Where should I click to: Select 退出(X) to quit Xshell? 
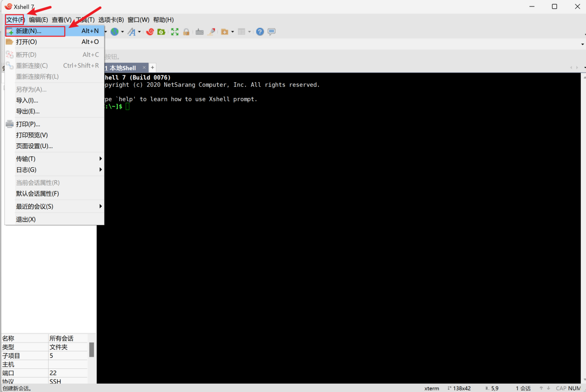55,219
